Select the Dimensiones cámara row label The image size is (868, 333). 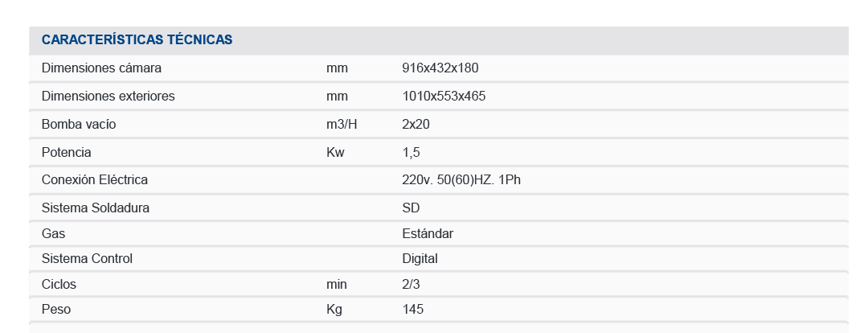click(x=101, y=68)
